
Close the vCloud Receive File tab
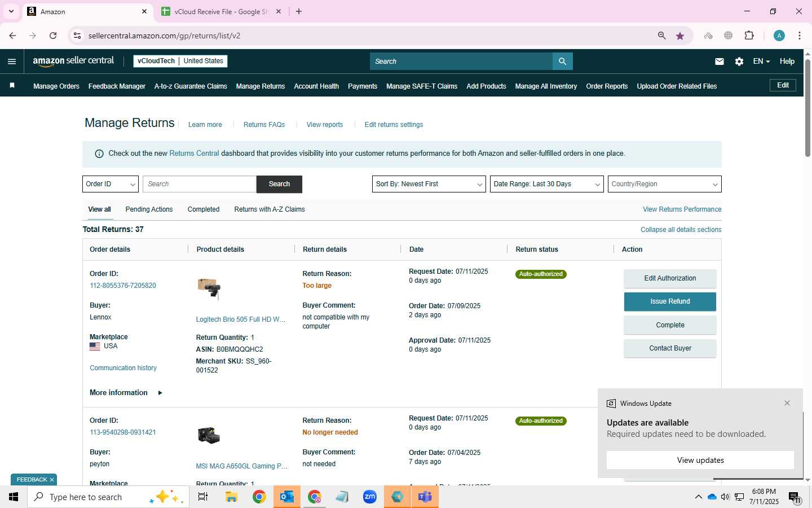click(278, 11)
